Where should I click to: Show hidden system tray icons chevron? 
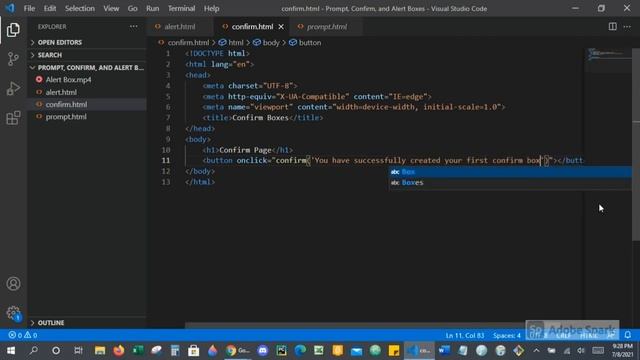536,351
